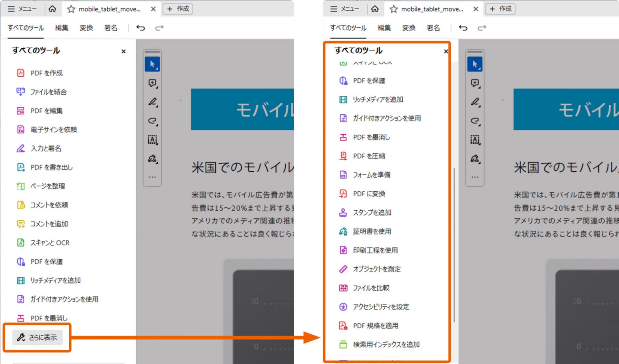The width and height of the screenshot is (619, 364).
Task: Open スタンプを追加 tool
Action: coord(372,213)
